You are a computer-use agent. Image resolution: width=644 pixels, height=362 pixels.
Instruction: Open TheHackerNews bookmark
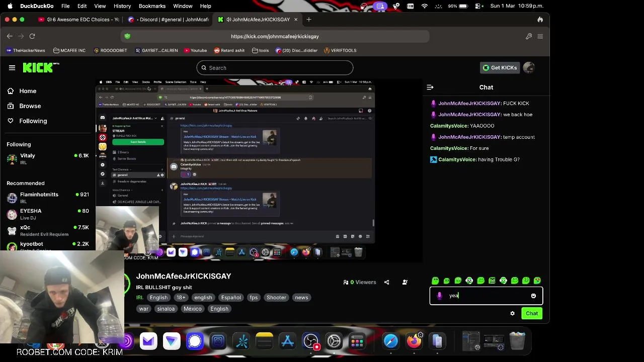coord(26,50)
